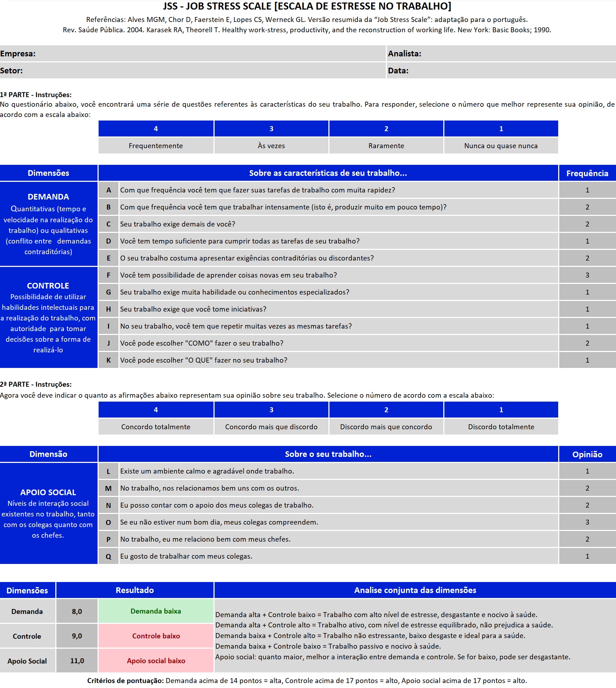Click the Apoio social baixo result cell
Image resolution: width=616 pixels, height=688 pixels.
(156, 661)
